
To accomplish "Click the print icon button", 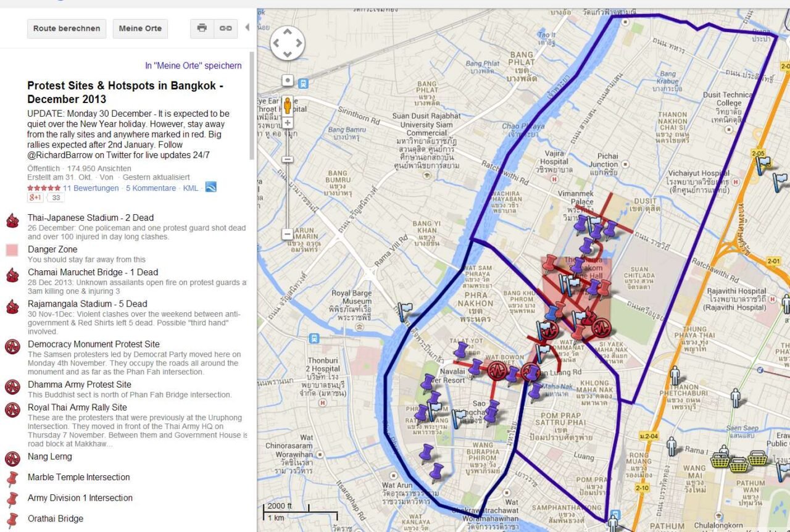I will (202, 28).
